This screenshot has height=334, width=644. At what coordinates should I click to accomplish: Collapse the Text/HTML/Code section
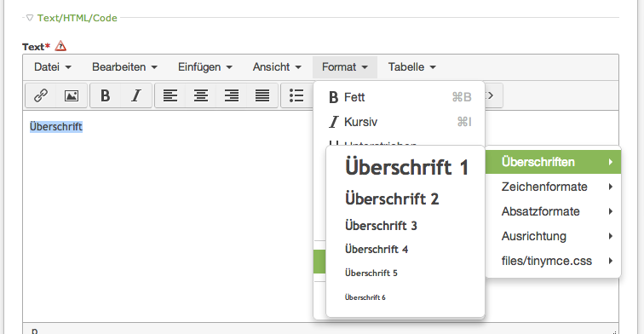30,18
